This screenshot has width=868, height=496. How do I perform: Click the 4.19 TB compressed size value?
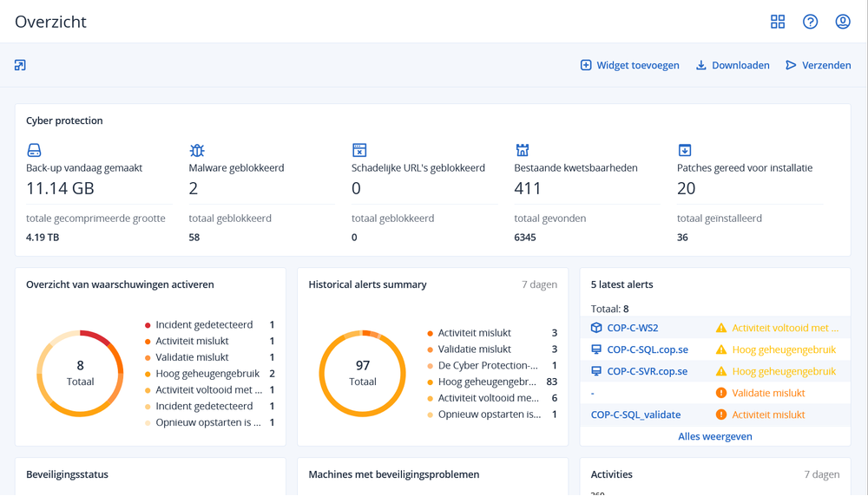click(x=43, y=238)
